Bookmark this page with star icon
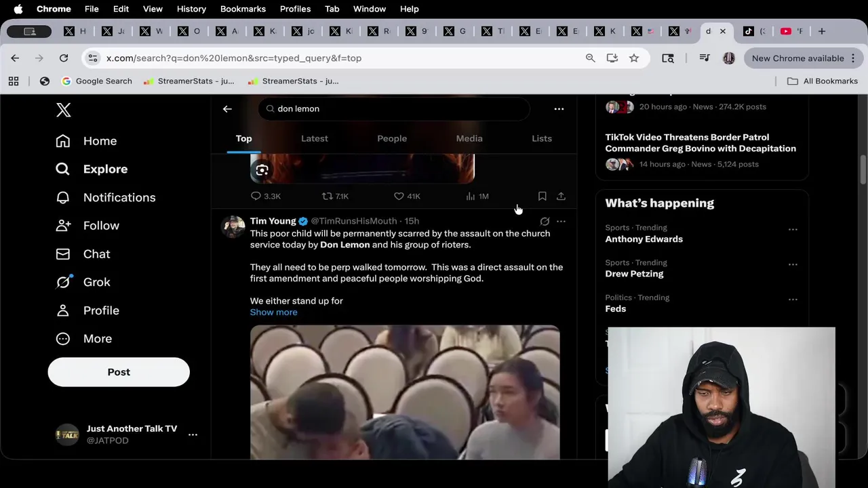This screenshot has height=488, width=868. [x=634, y=58]
